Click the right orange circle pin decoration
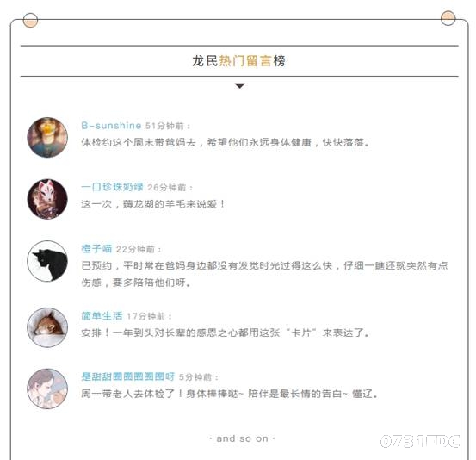This screenshot has height=460, width=476. [448, 18]
